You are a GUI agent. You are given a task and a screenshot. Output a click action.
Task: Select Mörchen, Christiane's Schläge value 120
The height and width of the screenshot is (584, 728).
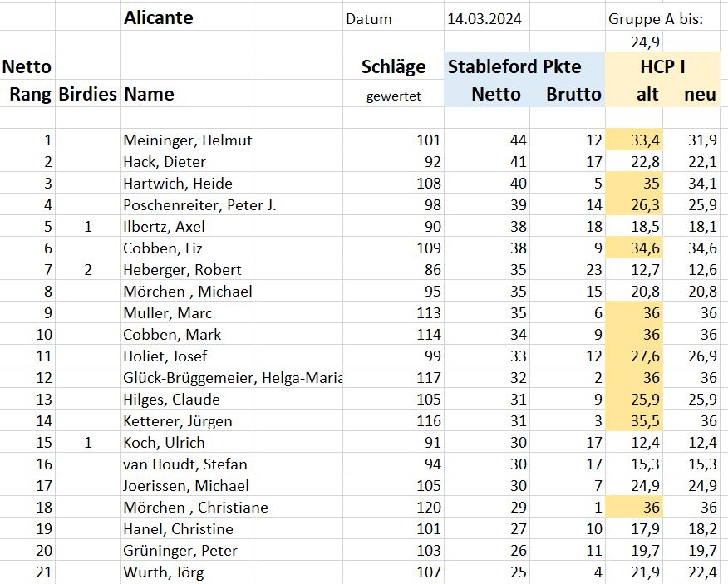click(x=429, y=507)
